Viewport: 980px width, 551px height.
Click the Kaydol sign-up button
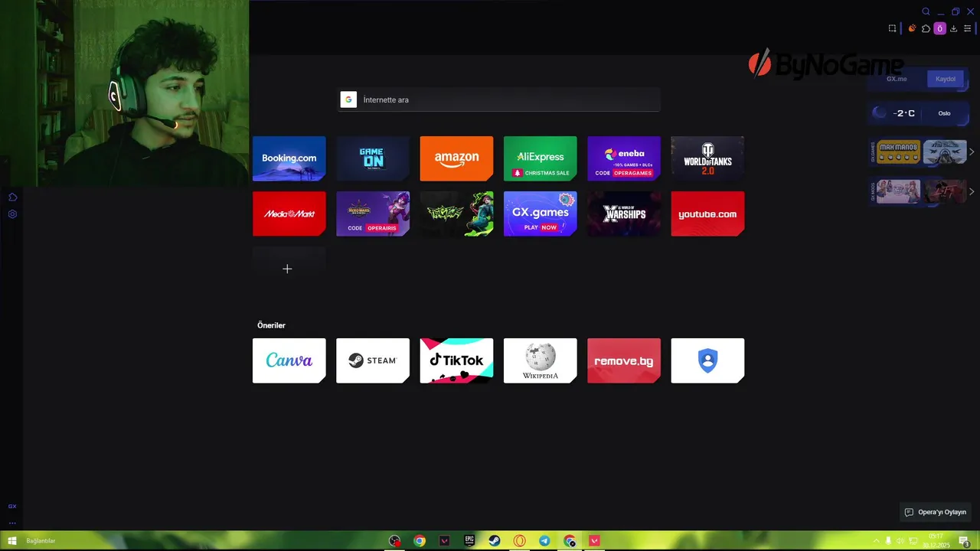click(x=946, y=79)
